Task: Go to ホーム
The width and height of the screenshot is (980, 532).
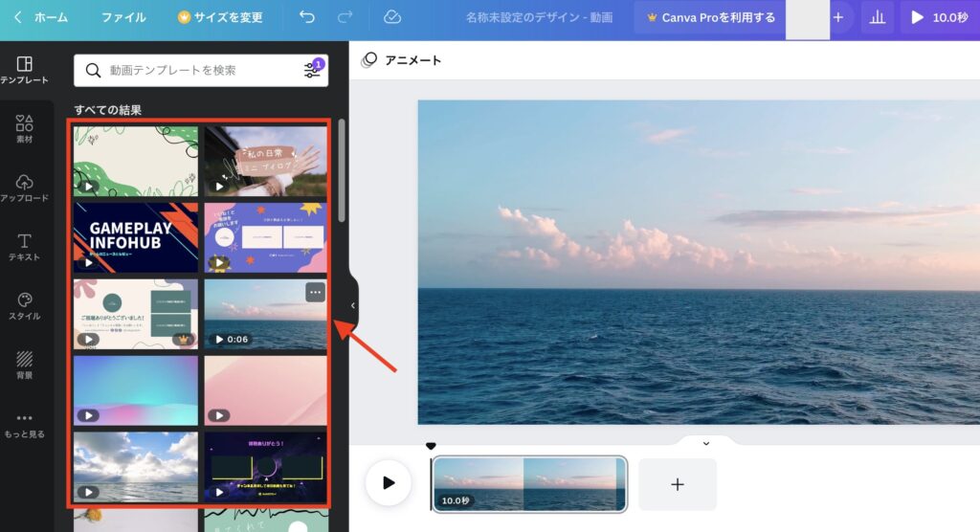Action: (52, 17)
